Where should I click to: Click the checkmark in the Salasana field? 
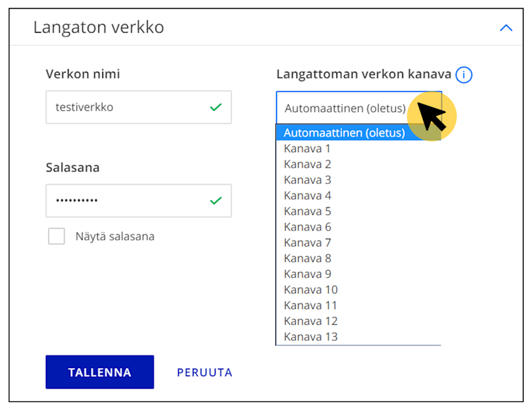(215, 201)
